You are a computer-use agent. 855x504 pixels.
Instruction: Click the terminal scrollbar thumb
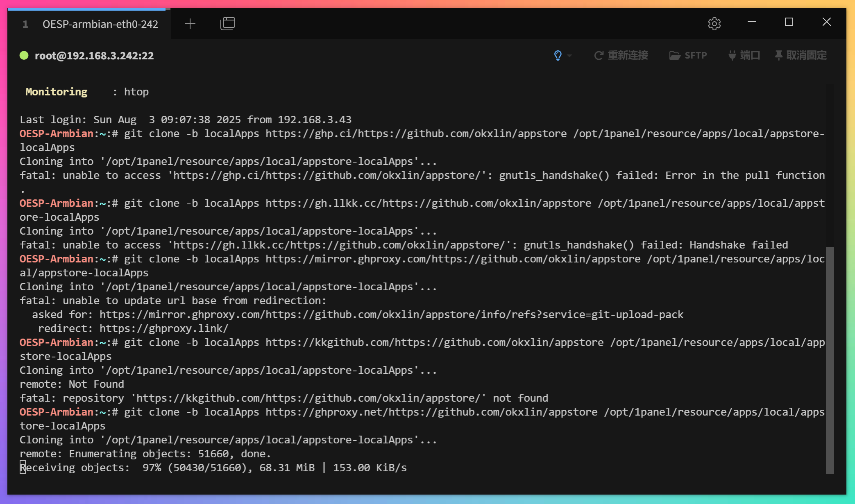pos(830,360)
